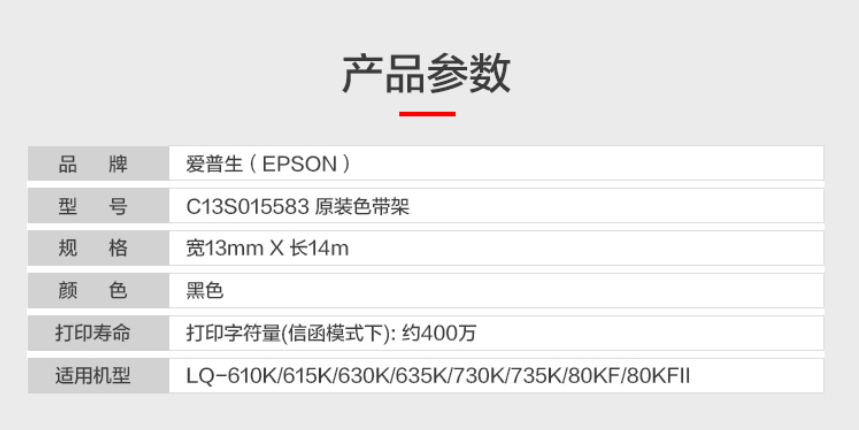Click the C13S015583 model number
This screenshot has height=430, width=859.
tap(246, 207)
